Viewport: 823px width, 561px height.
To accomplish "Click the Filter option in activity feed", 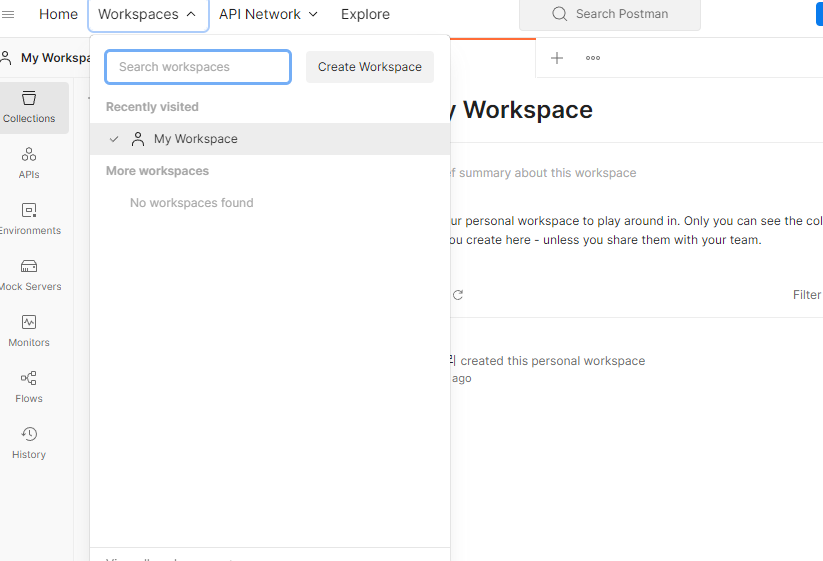I will pyautogui.click(x=807, y=295).
